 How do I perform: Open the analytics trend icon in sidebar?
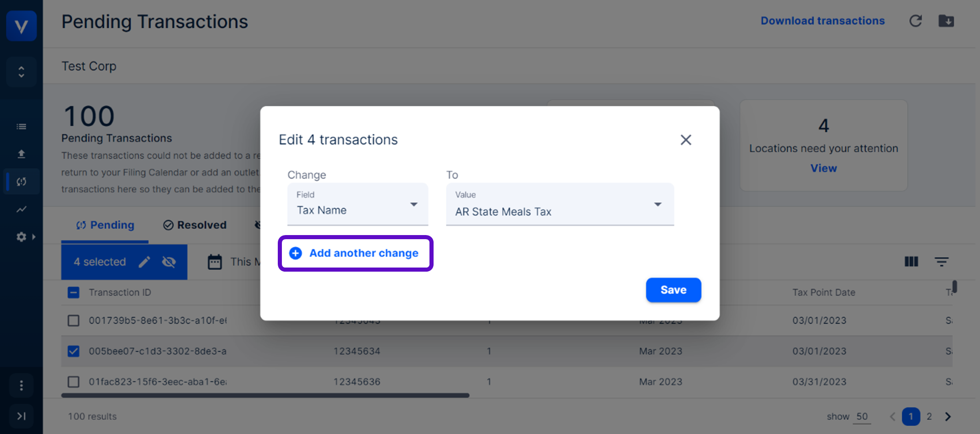tap(21, 209)
